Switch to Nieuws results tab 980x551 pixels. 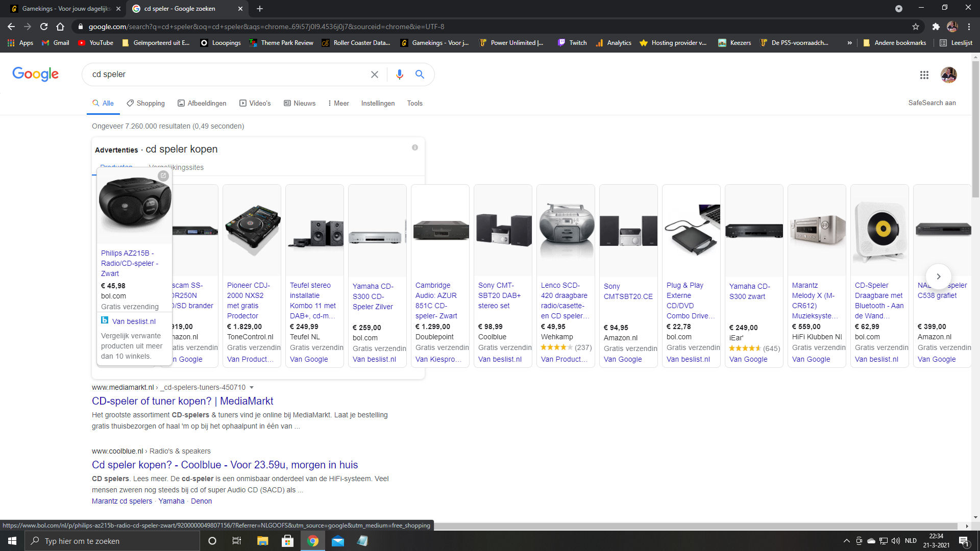(x=300, y=103)
